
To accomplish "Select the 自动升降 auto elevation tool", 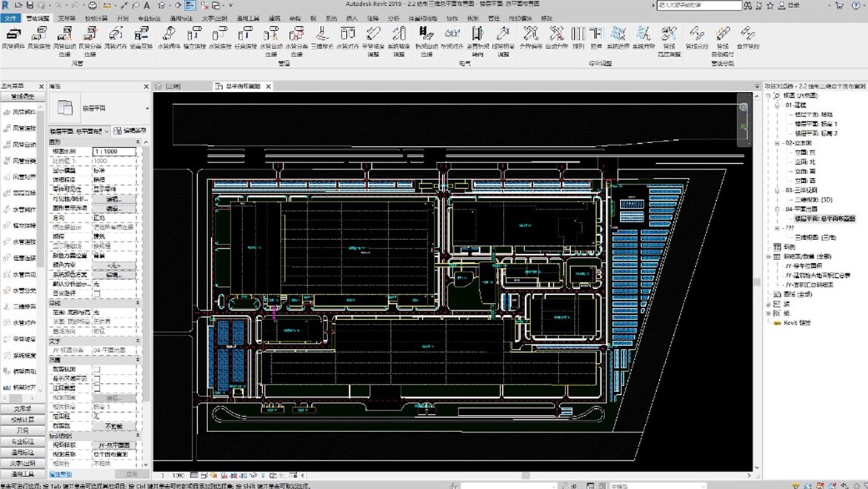I will [x=556, y=38].
